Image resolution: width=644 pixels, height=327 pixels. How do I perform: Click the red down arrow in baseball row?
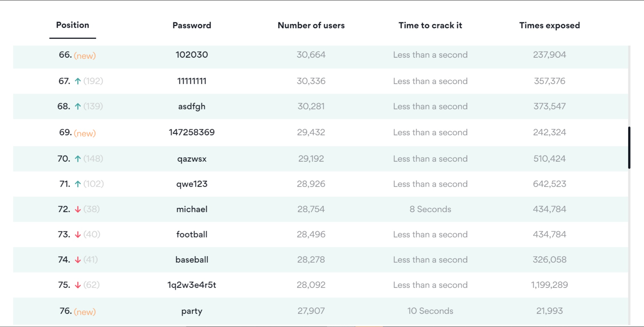78,260
